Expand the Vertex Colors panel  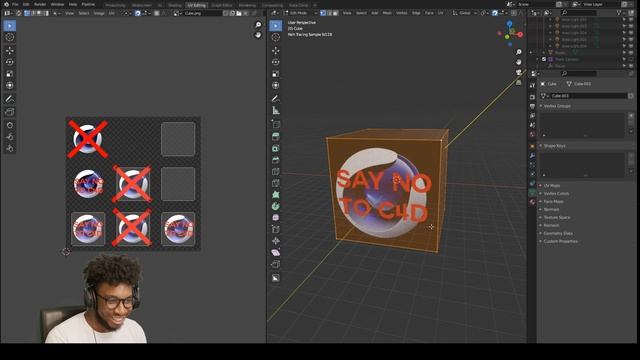(x=556, y=193)
